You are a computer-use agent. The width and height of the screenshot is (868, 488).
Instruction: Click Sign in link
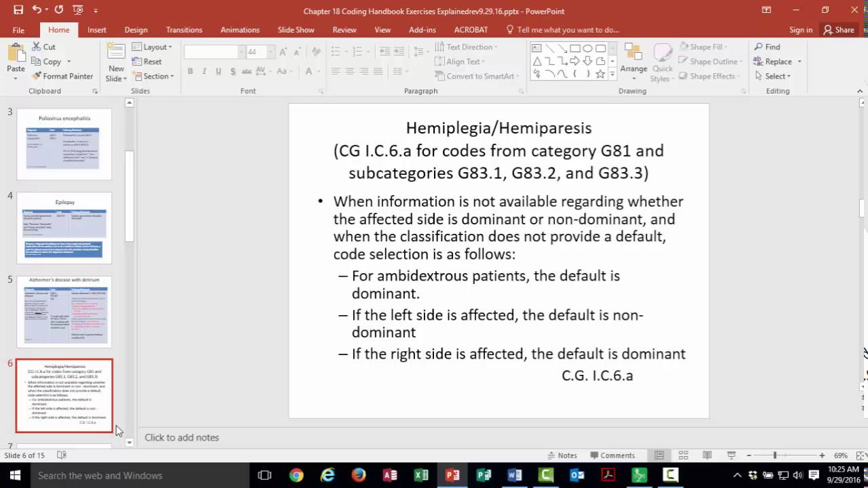coord(800,30)
